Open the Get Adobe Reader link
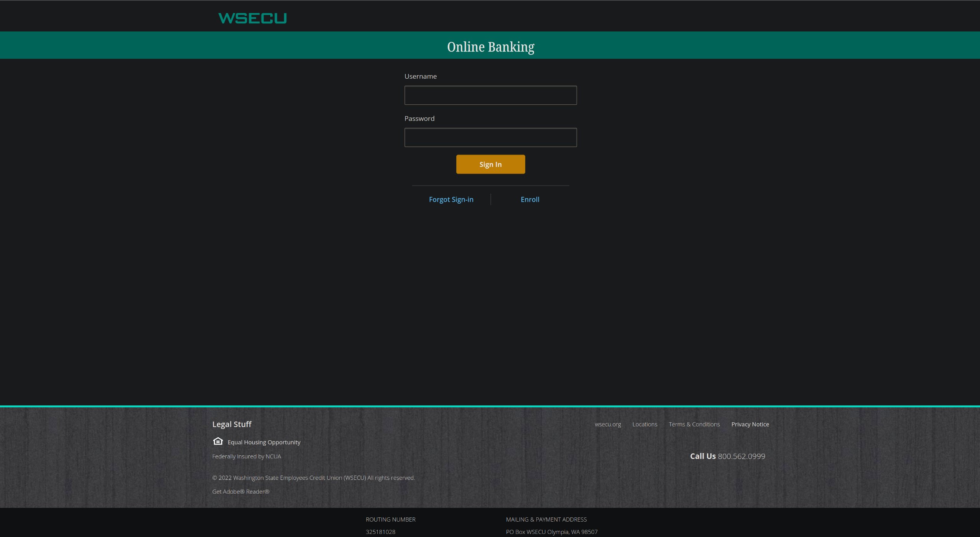Viewport: 980px width, 537px height. (241, 492)
